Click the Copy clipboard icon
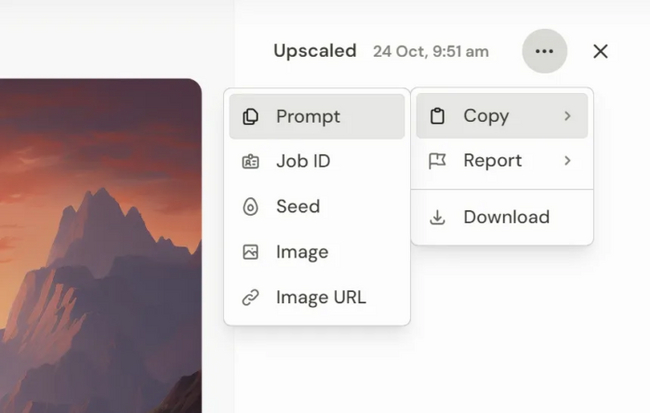 pyautogui.click(x=437, y=116)
